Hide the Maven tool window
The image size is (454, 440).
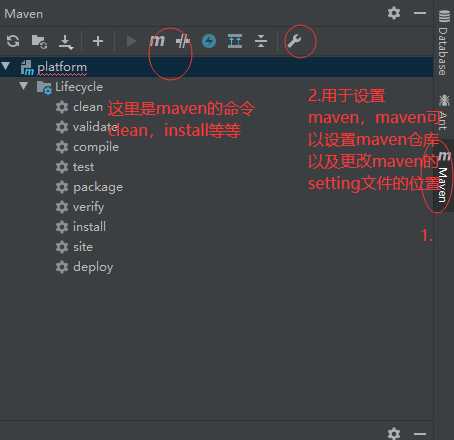click(x=420, y=13)
